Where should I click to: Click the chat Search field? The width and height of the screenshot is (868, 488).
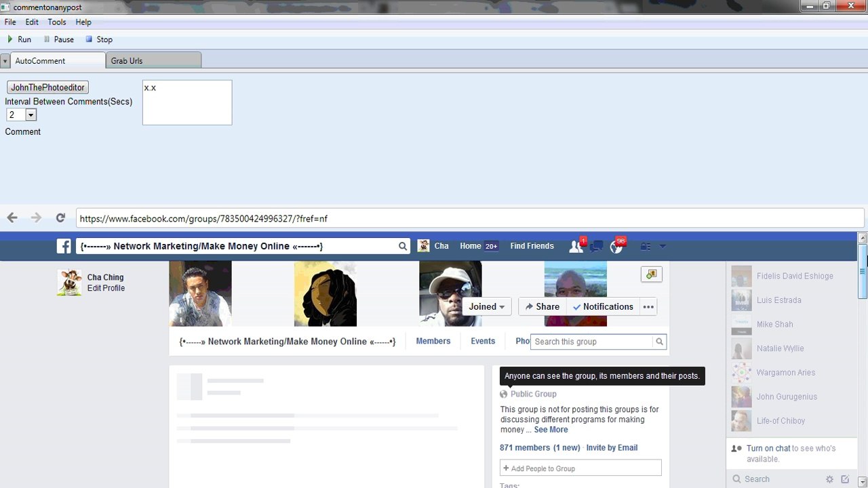click(776, 479)
